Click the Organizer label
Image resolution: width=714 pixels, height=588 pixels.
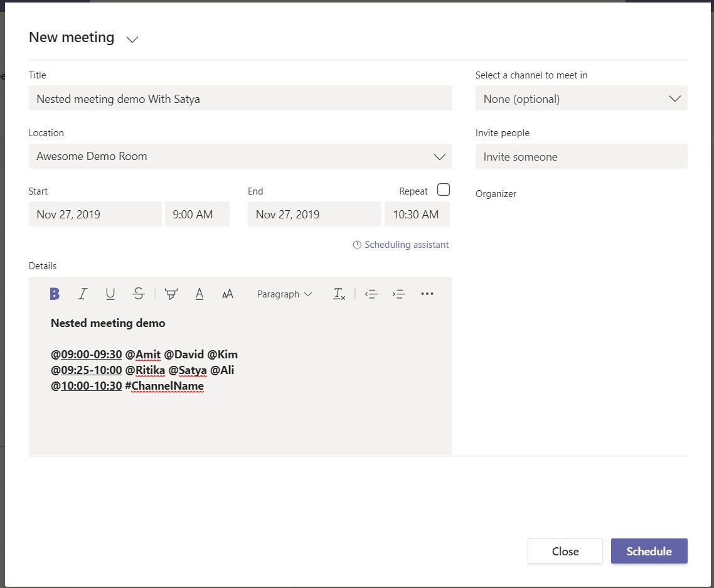(x=496, y=194)
